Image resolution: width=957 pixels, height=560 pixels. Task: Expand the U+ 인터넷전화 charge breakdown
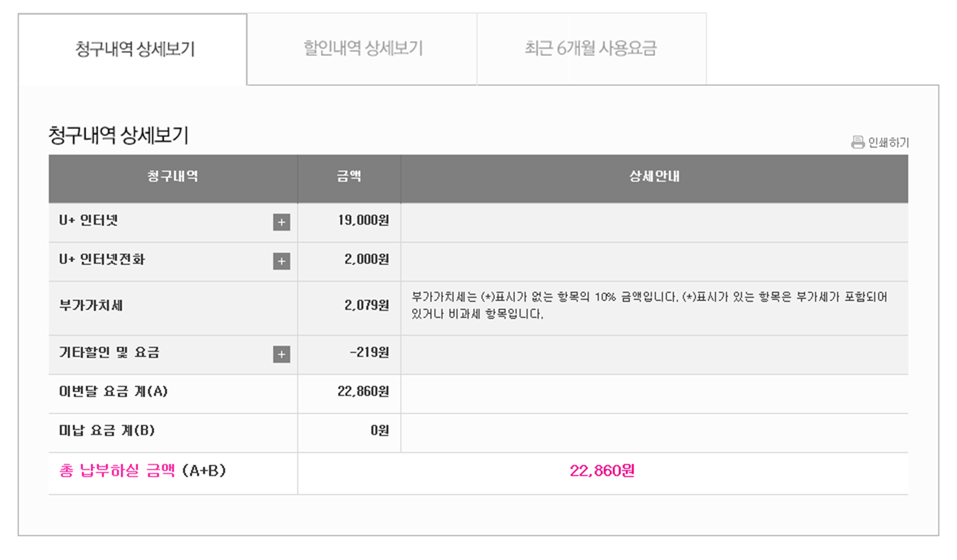[x=282, y=261]
